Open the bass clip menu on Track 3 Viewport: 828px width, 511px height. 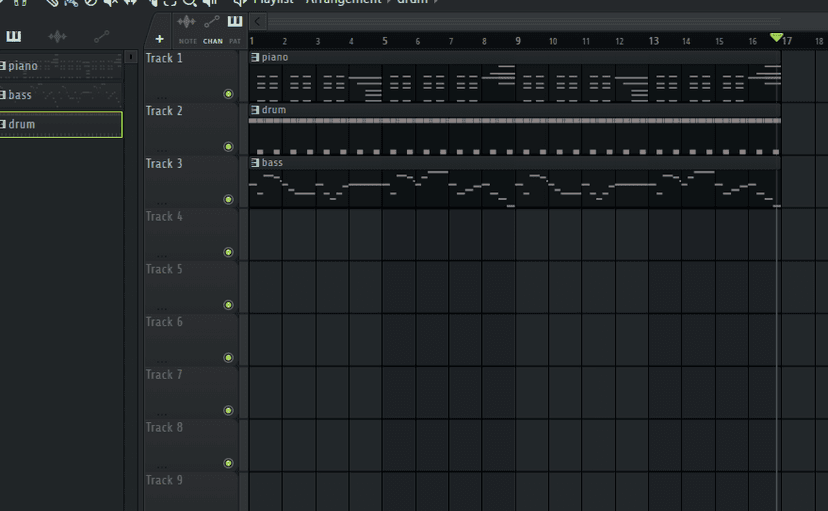point(256,163)
